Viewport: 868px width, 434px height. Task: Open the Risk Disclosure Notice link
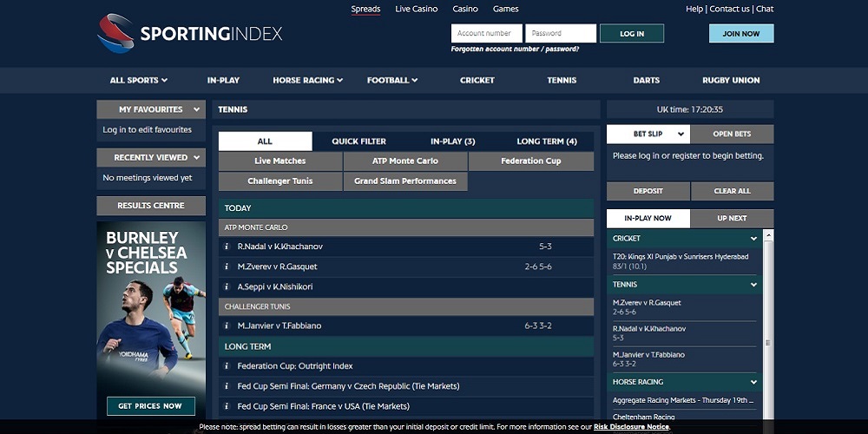pyautogui.click(x=631, y=427)
